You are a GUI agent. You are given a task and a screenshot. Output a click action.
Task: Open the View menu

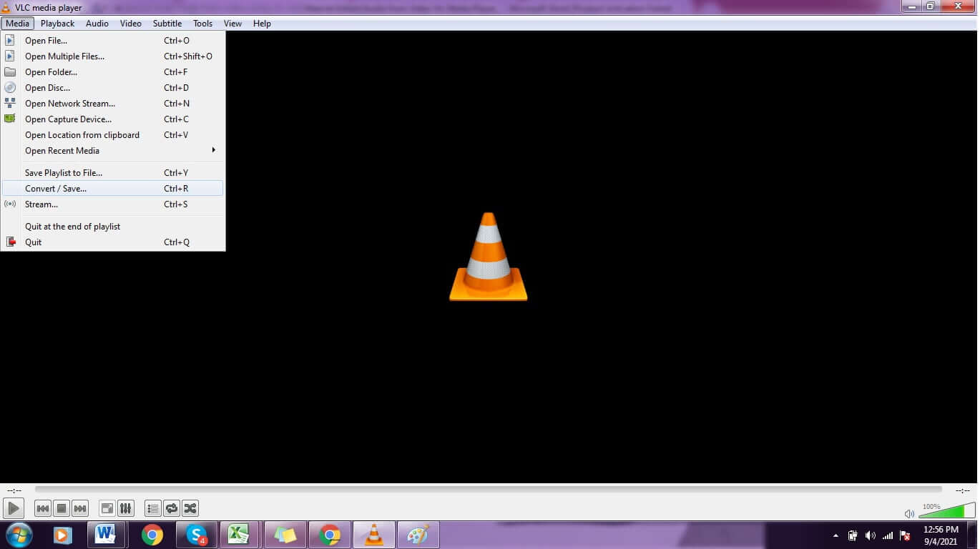click(x=233, y=23)
